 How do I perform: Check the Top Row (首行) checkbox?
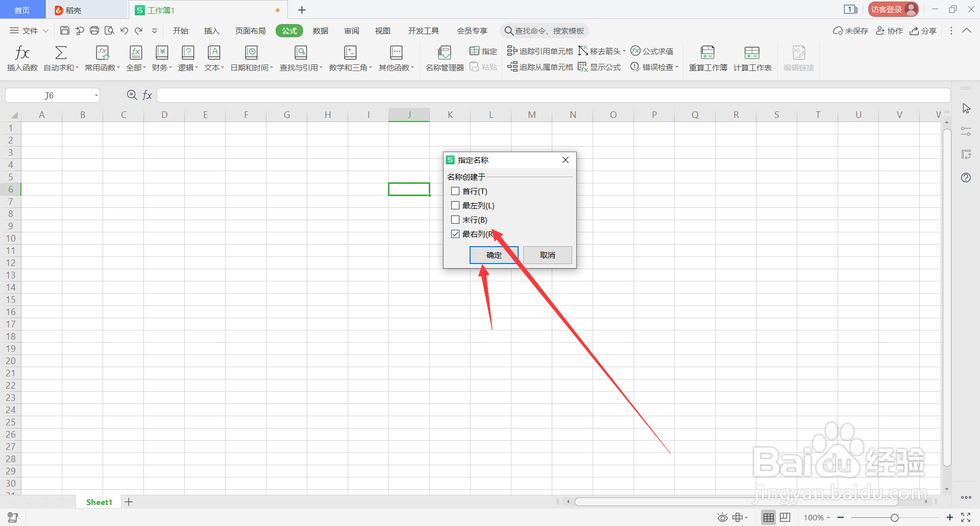[x=455, y=191]
